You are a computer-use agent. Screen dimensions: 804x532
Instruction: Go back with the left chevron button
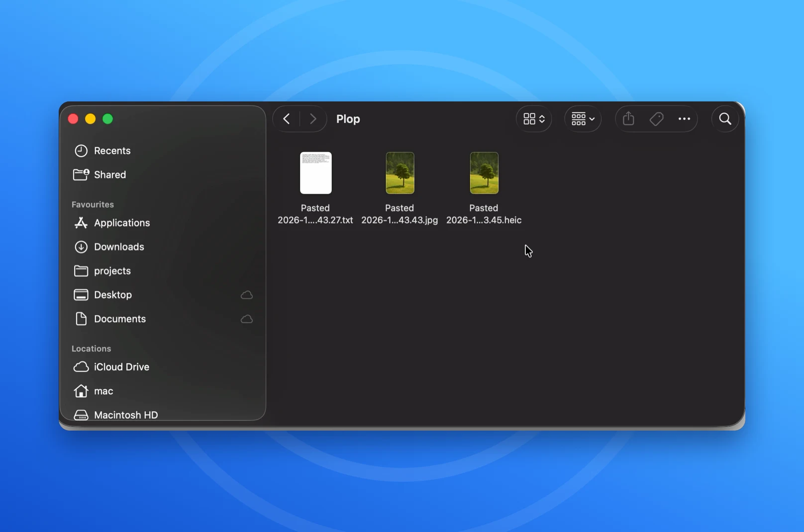click(287, 119)
